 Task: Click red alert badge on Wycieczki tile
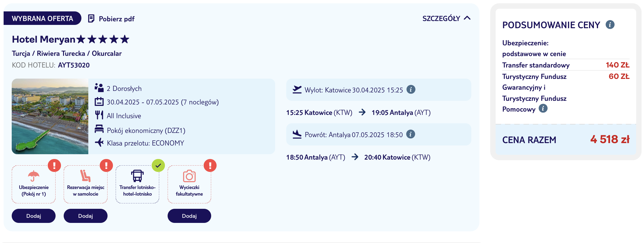coord(210,165)
